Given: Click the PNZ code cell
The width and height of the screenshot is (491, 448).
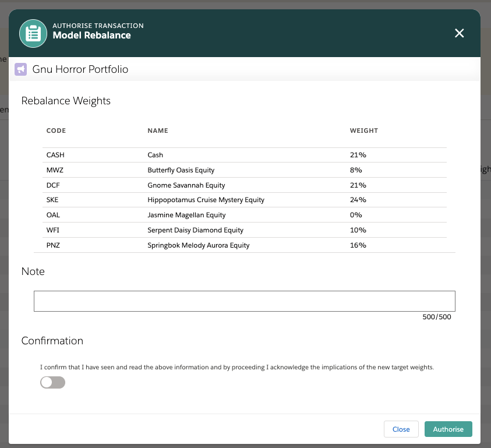Looking at the screenshot, I should [53, 245].
